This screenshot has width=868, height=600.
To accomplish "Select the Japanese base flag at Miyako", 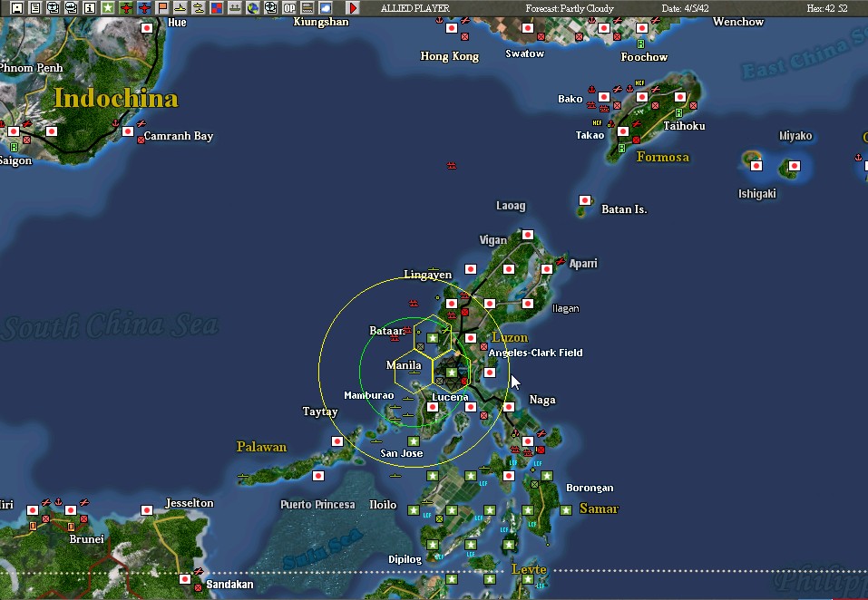I will click(795, 165).
